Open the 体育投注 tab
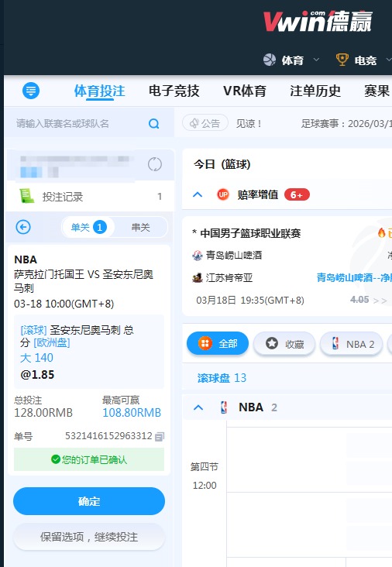 pos(99,91)
